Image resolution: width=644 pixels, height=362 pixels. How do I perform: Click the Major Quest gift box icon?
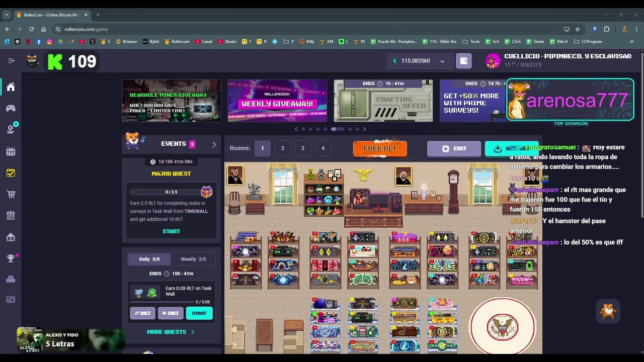click(206, 192)
